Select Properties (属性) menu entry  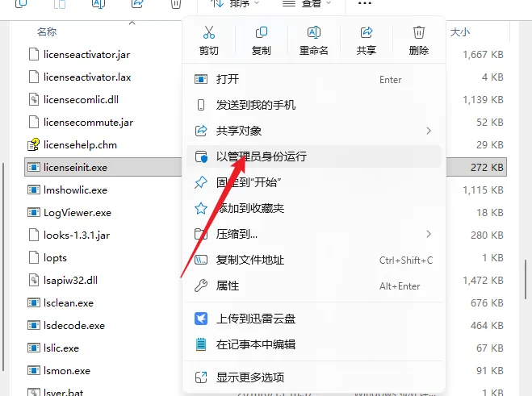[314, 286]
